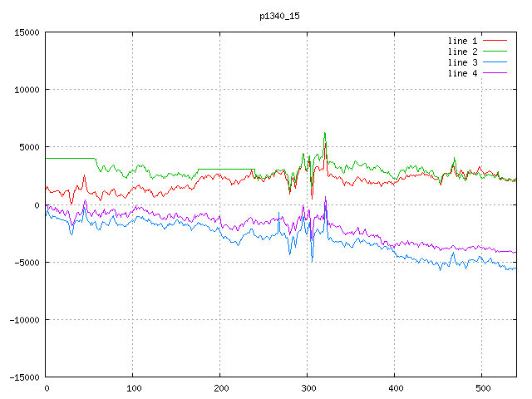Click the 100 x-axis tick label
The height and width of the screenshot is (399, 532).
[133, 388]
